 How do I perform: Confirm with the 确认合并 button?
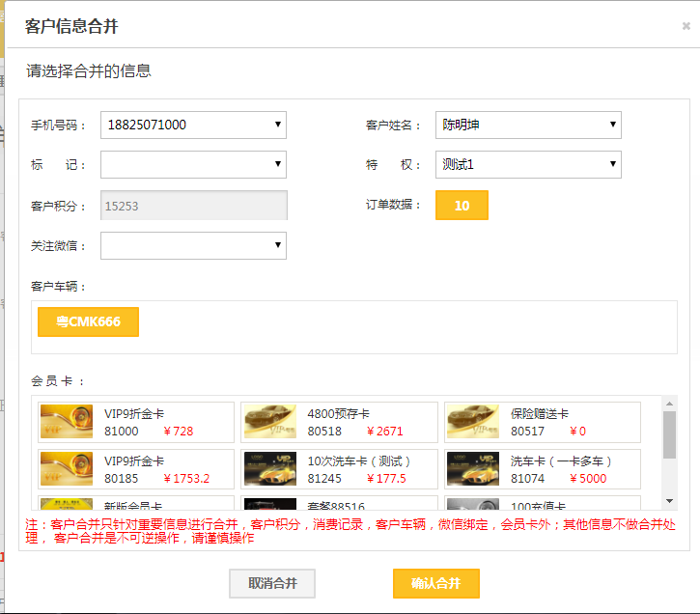pyautogui.click(x=435, y=583)
